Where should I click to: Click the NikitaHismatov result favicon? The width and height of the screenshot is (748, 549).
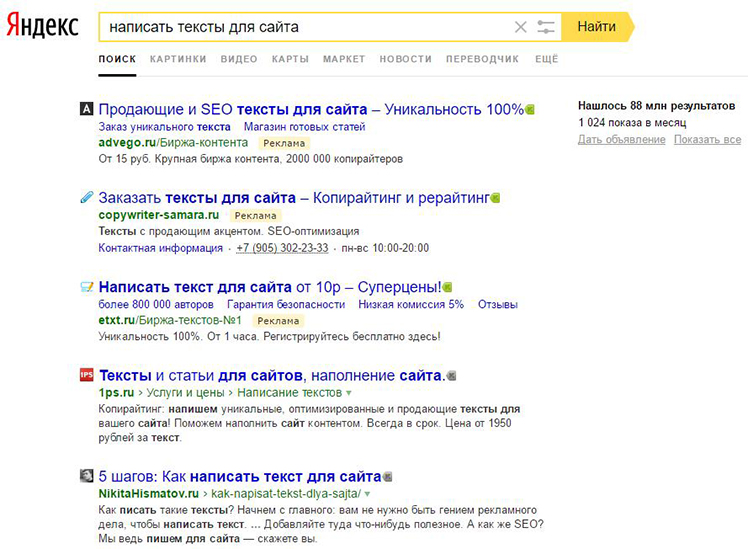click(86, 476)
